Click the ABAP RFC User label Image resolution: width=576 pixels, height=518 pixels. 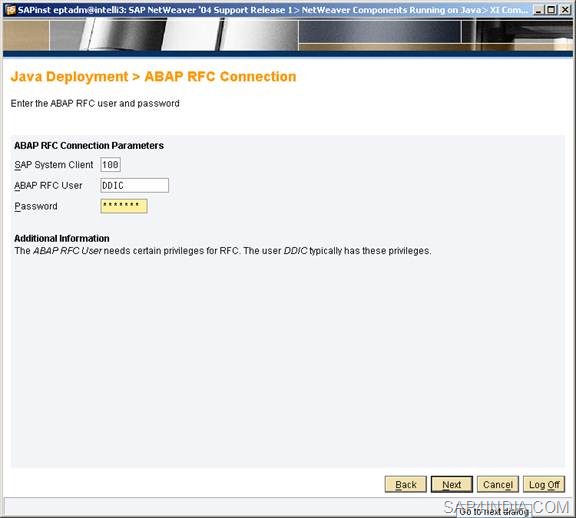48,186
